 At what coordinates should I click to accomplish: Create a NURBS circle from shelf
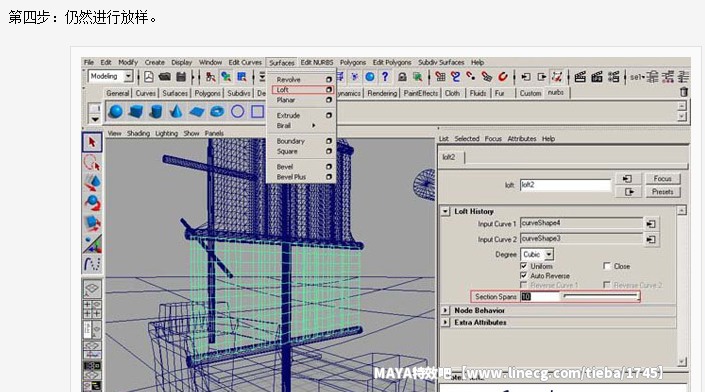(x=237, y=111)
